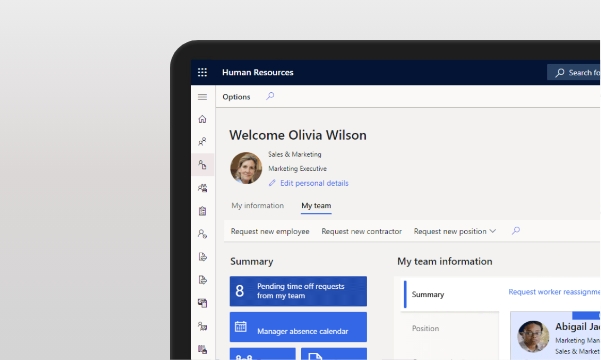Open the Options menu

(236, 97)
